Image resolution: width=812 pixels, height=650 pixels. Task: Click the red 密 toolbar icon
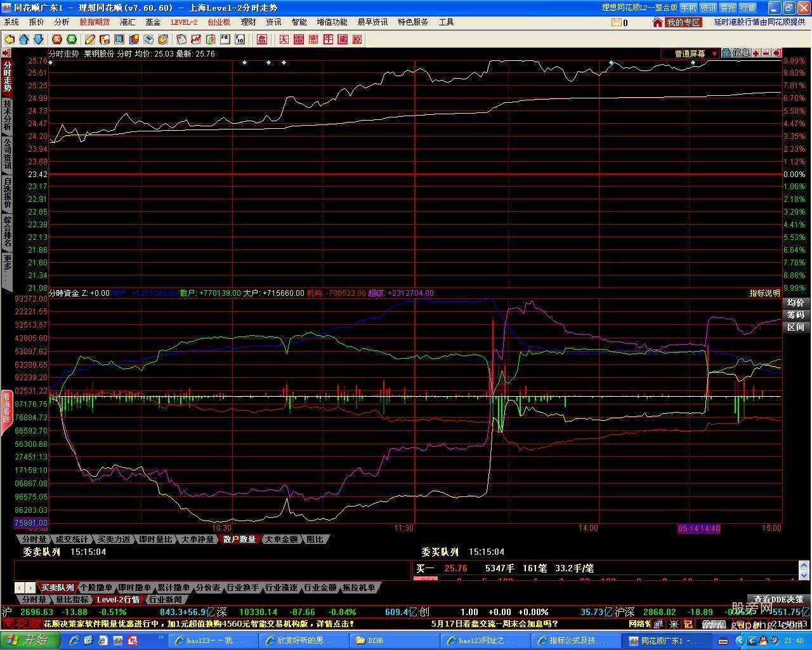[x=313, y=39]
